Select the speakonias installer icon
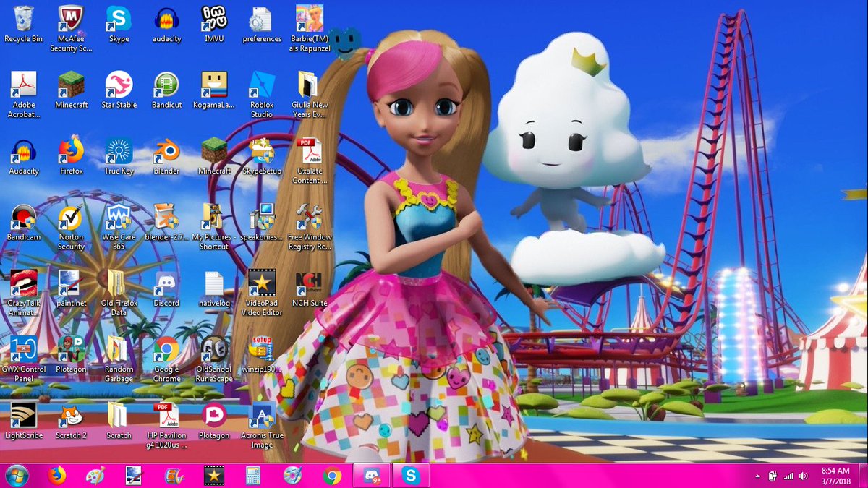The image size is (868, 488). point(262,223)
